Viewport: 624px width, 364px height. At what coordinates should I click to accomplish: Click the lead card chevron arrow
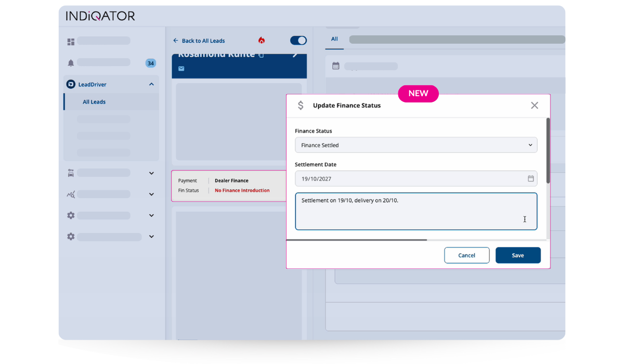coord(295,55)
